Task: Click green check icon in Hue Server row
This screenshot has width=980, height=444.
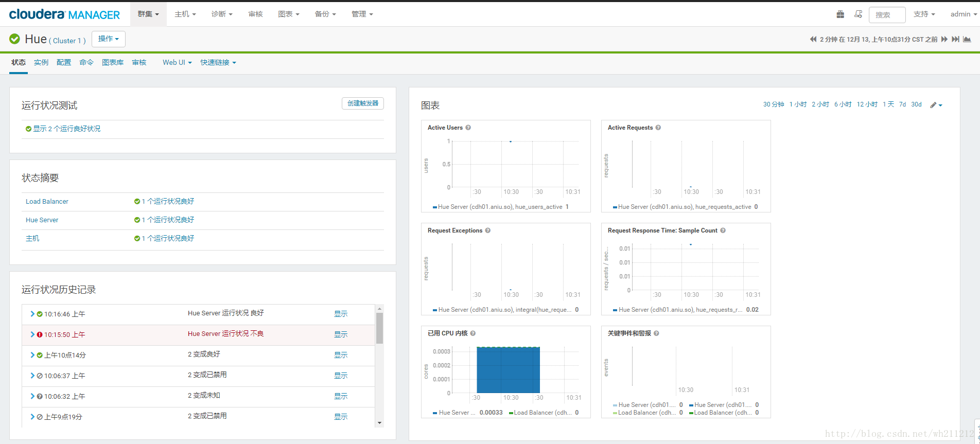Action: point(137,220)
